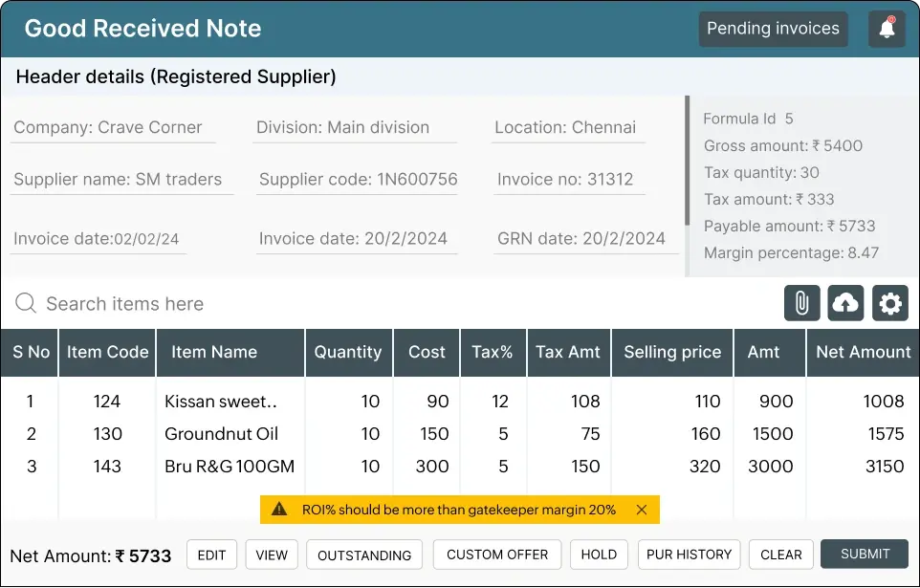
Task: Click inside the Search items here field
Action: click(124, 303)
